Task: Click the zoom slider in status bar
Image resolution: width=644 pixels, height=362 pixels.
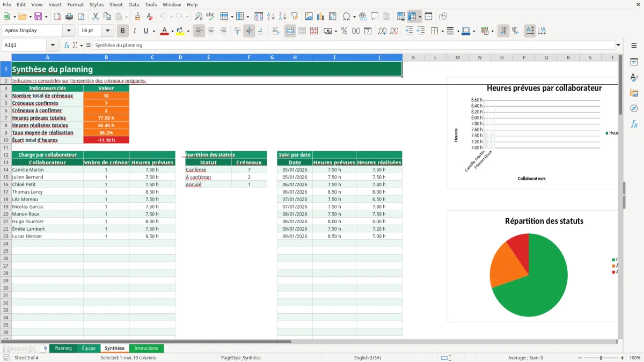Action: (x=601, y=358)
